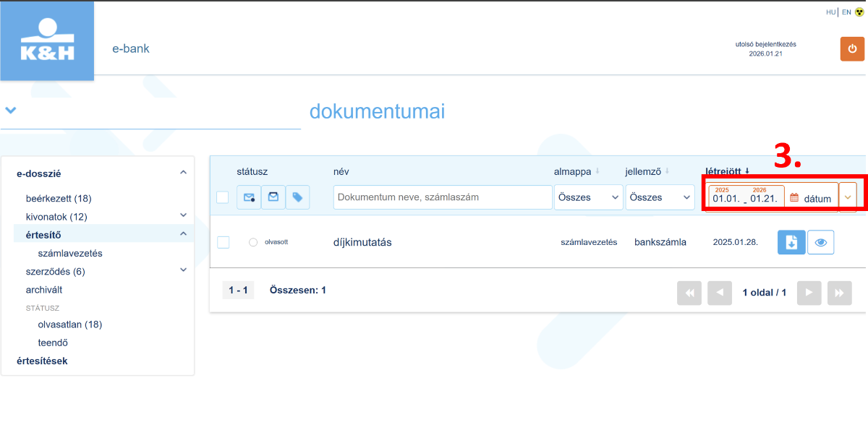Open the almappa Összes dropdown
The image size is (868, 443).
click(589, 197)
